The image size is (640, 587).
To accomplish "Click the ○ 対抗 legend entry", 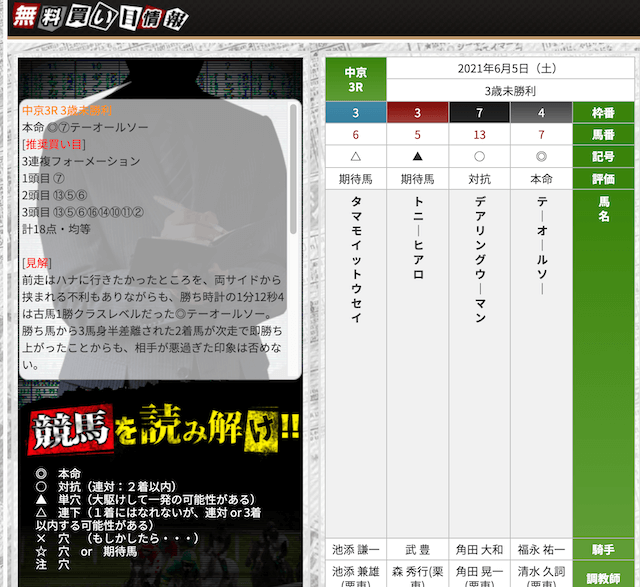I will (106, 487).
